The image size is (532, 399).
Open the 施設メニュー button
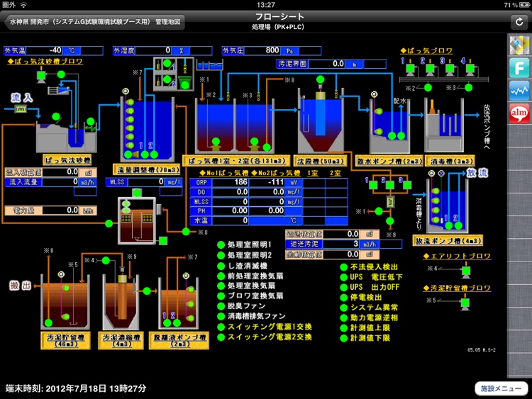pyautogui.click(x=501, y=388)
